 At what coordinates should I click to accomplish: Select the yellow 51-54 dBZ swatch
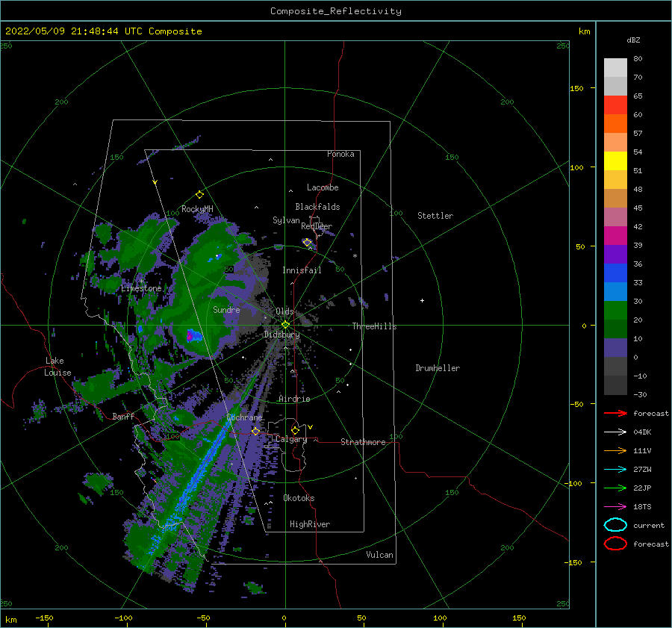(x=615, y=161)
